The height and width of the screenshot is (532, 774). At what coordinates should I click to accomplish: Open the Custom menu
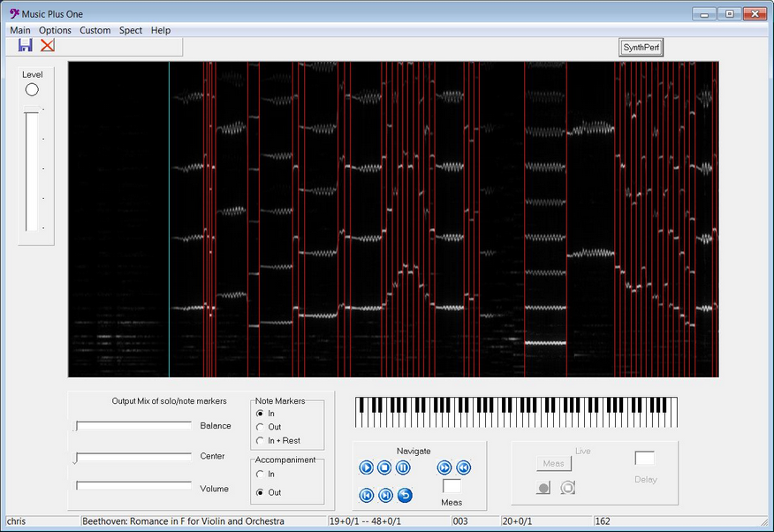[95, 30]
